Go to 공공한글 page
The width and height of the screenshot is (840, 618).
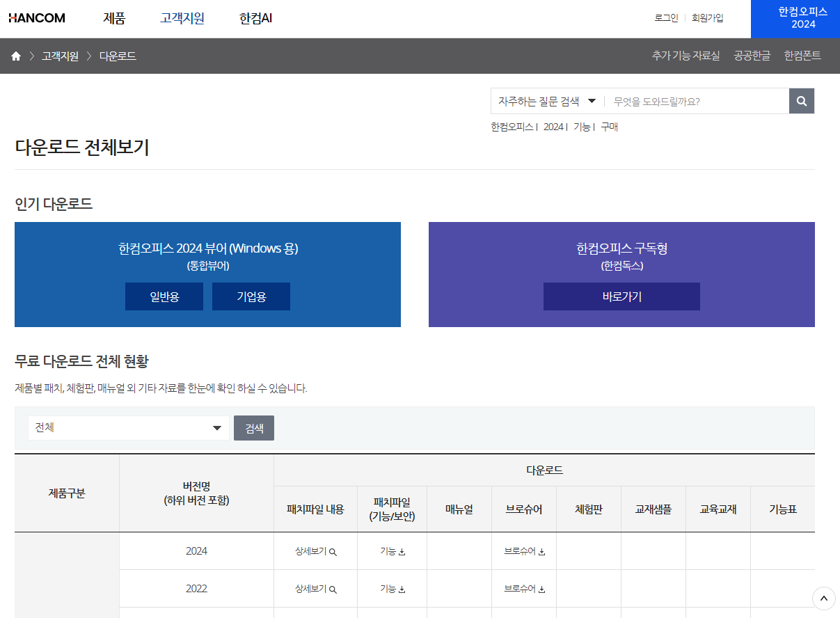click(752, 56)
